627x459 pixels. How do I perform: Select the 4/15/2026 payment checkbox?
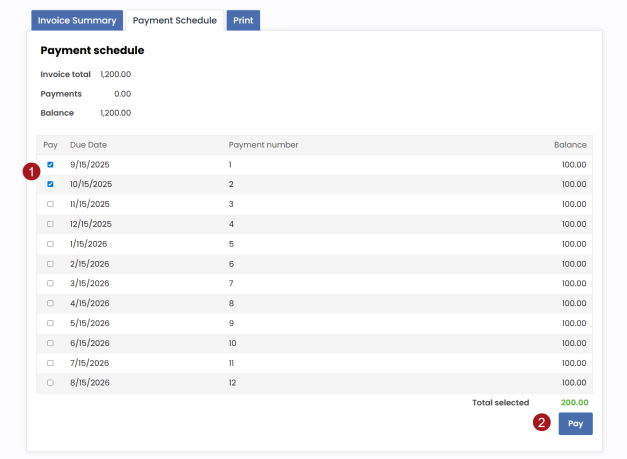pos(50,303)
